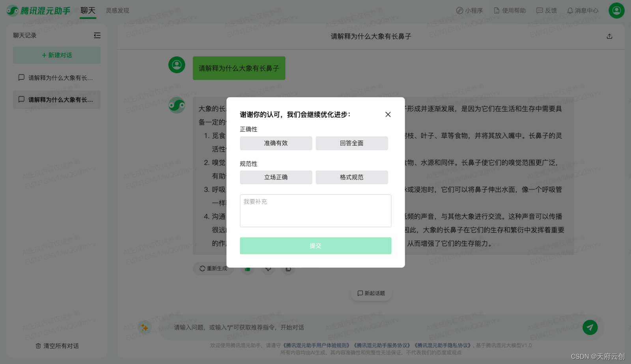The image size is (631, 364).
Task: Submit feedback with the 提交 button
Action: tap(315, 246)
